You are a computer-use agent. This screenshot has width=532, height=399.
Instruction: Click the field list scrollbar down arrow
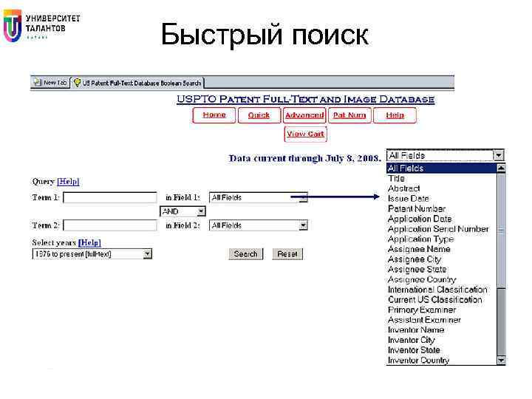[x=501, y=361]
